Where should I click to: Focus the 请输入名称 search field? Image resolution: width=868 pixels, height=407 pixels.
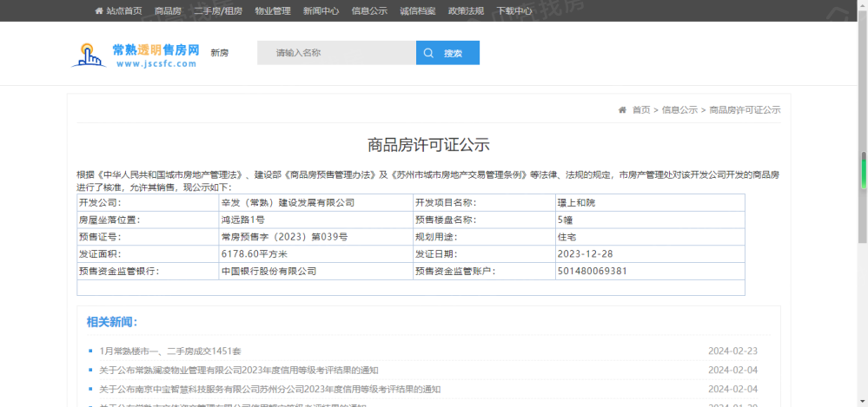[x=336, y=53]
